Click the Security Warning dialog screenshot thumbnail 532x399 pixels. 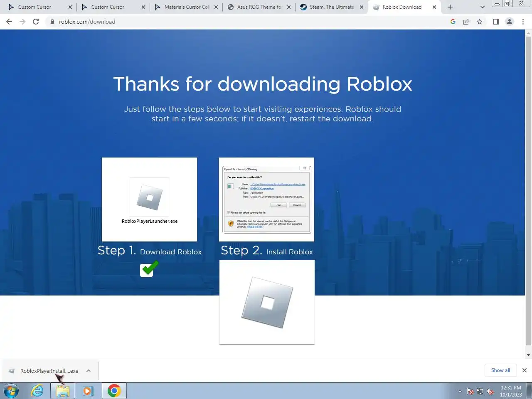pyautogui.click(x=266, y=199)
